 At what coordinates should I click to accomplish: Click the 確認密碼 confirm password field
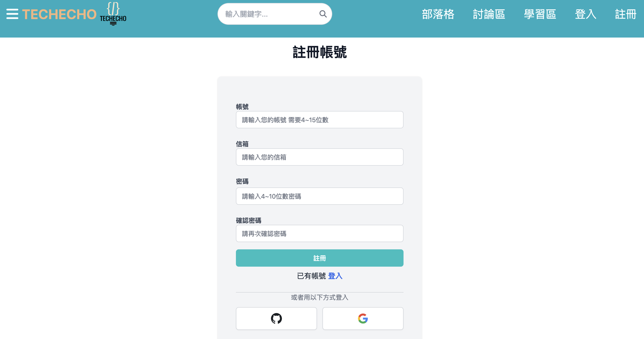[x=319, y=233]
